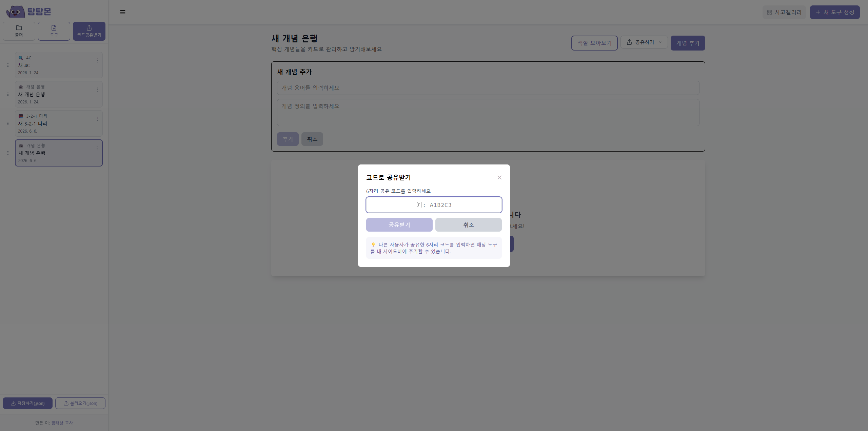
Task: Click the 새 개념 은행 page title
Action: [294, 38]
